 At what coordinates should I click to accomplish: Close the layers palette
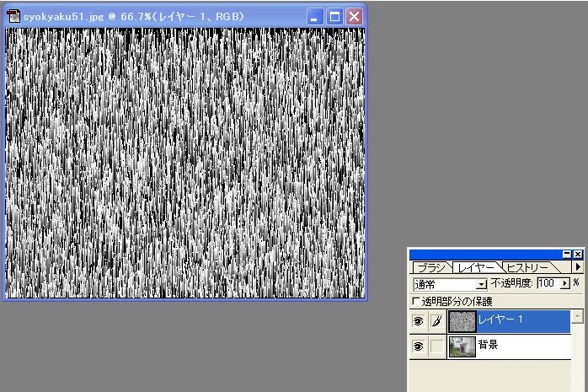coord(578,254)
